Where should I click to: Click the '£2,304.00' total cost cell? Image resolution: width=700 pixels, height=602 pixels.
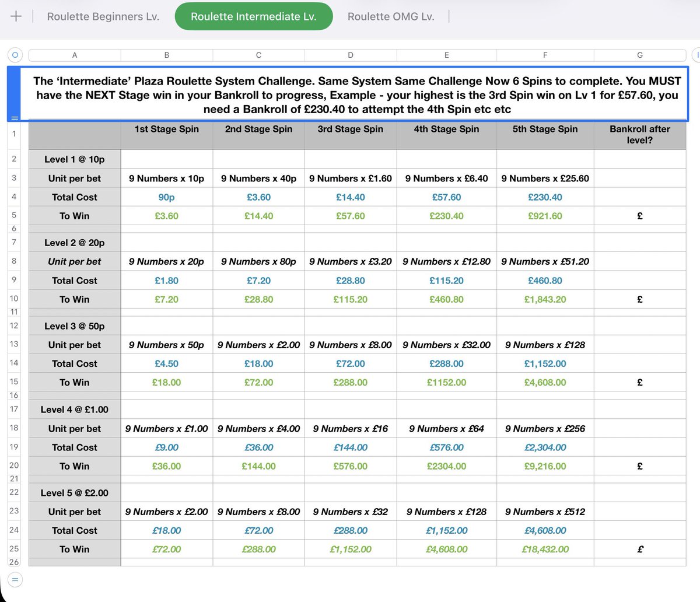tap(545, 447)
